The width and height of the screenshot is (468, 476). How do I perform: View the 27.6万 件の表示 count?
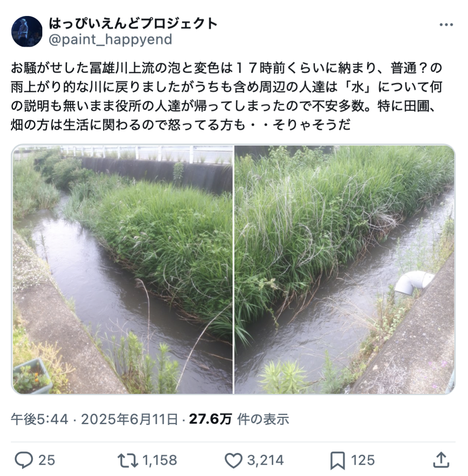pyautogui.click(x=239, y=419)
